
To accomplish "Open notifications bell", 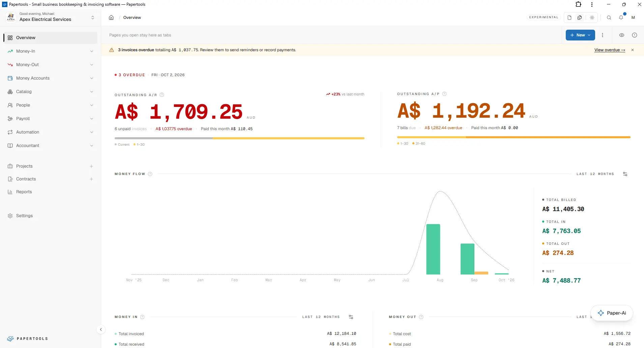I will [x=621, y=18].
